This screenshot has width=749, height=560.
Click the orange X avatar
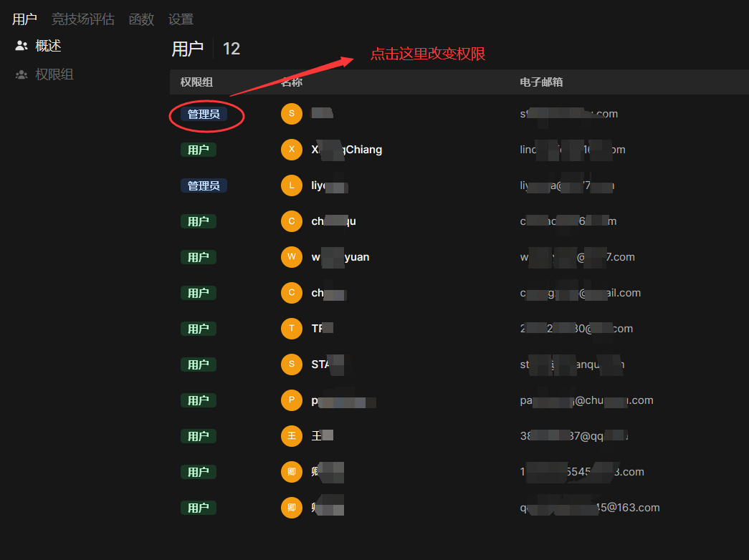click(x=292, y=150)
